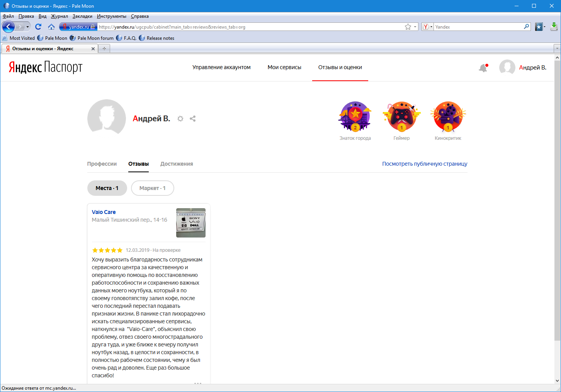561x392 pixels.
Task: Open the Инструменты menu
Action: point(111,16)
